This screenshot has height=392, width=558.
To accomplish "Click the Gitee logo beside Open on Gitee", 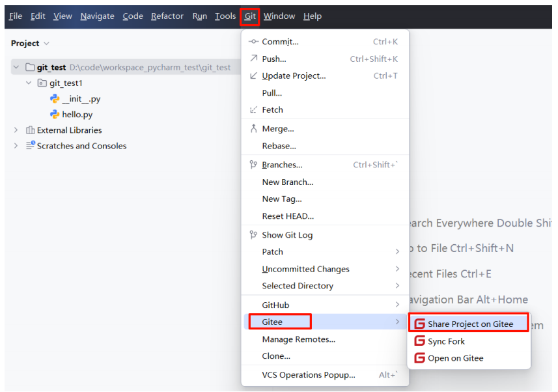I will click(420, 358).
